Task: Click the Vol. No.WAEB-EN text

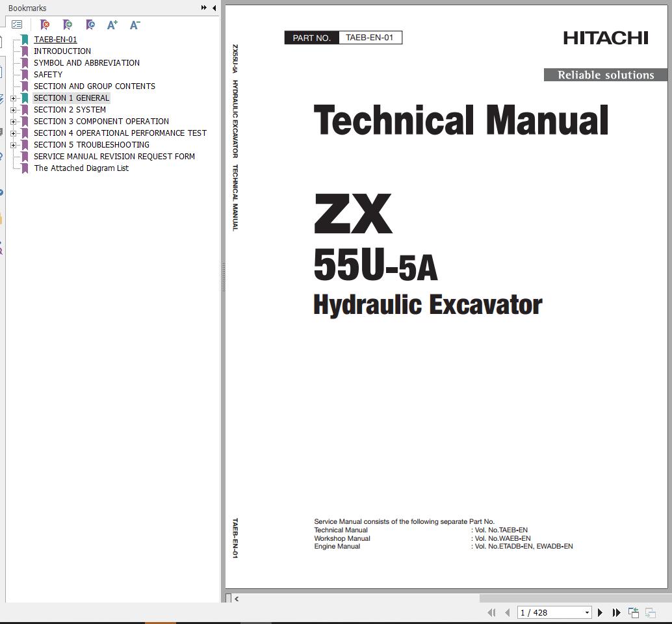Action: point(502,538)
